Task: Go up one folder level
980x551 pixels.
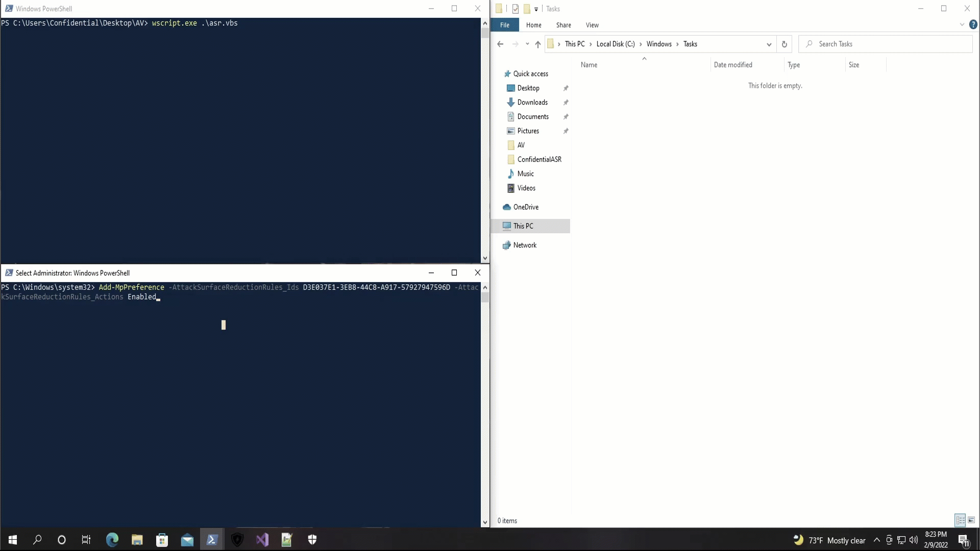Action: coord(538,44)
